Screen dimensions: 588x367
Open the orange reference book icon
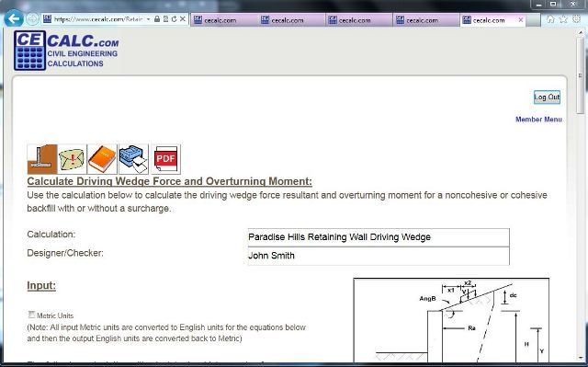[x=102, y=159]
